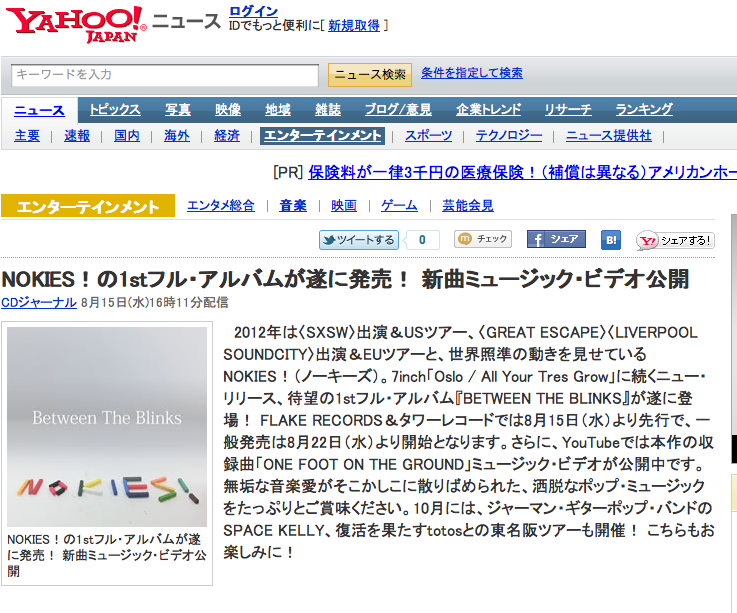This screenshot has height=613, width=737.
Task: Click the mixi チェック button
Action: coord(483,239)
